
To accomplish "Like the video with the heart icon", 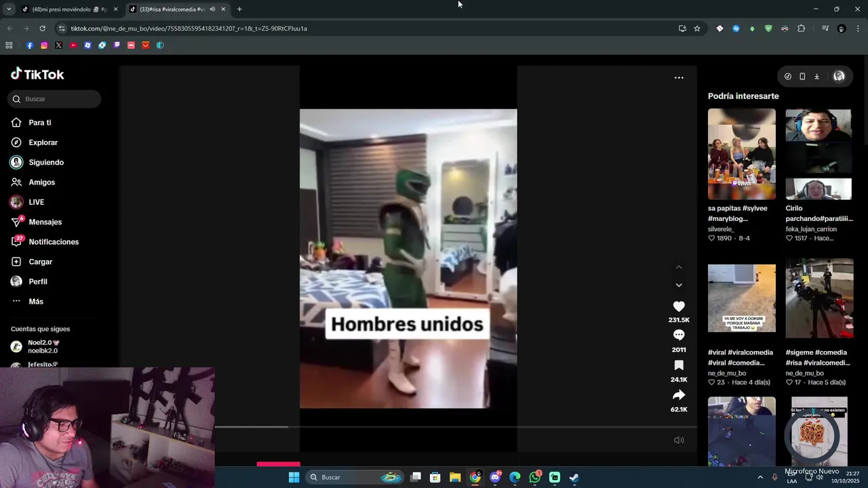I will 679,306.
